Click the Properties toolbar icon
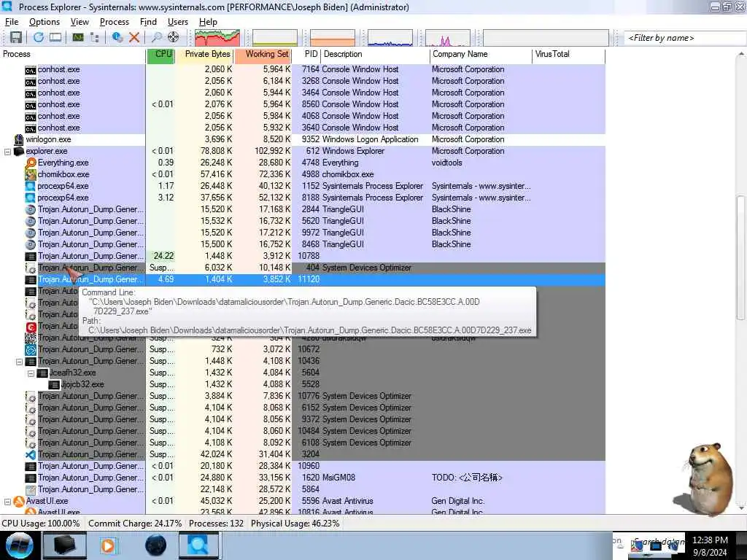The height and width of the screenshot is (560, 747). click(x=117, y=37)
